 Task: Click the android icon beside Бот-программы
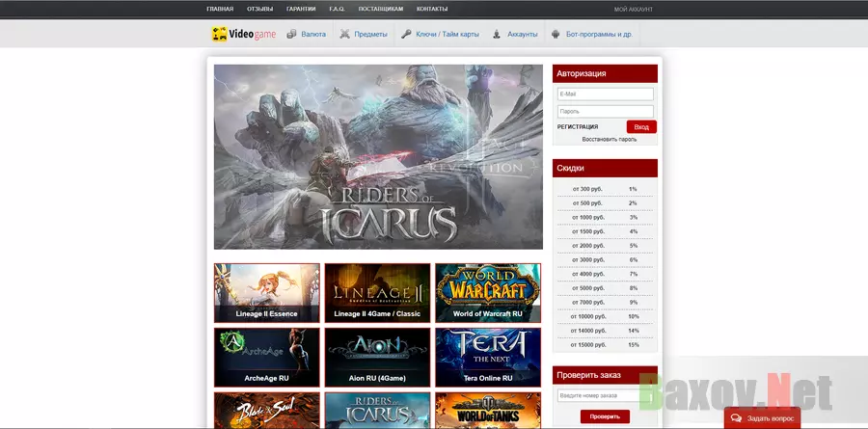pos(556,35)
